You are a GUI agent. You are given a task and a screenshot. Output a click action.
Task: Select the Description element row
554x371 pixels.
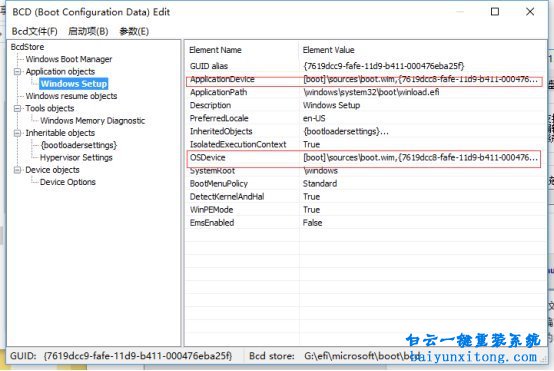pyautogui.click(x=365, y=105)
